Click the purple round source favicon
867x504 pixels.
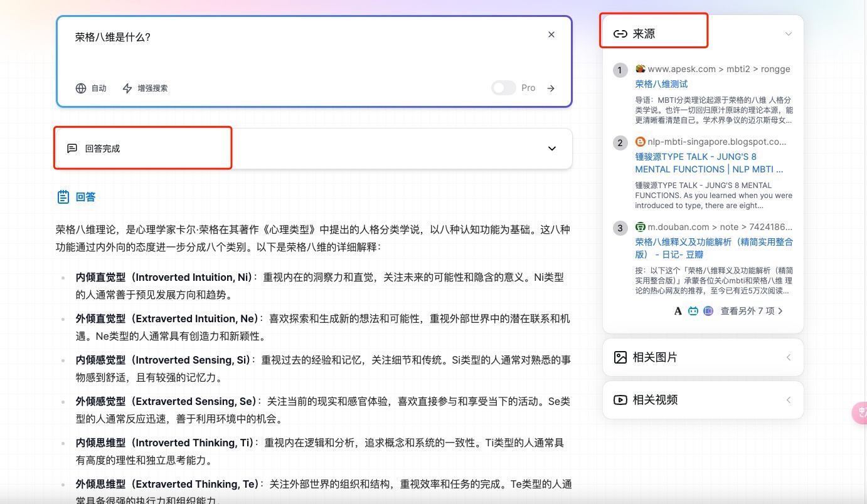[708, 311]
